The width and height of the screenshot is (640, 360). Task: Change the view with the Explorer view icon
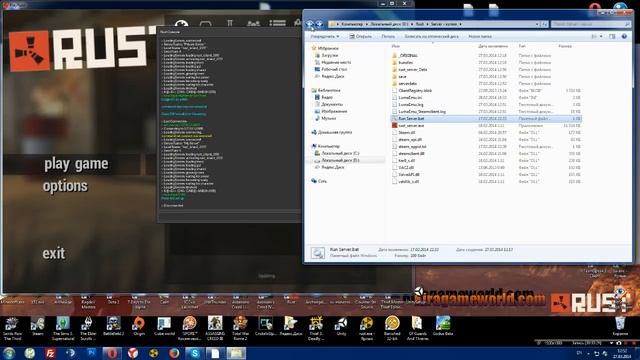[x=594, y=36]
